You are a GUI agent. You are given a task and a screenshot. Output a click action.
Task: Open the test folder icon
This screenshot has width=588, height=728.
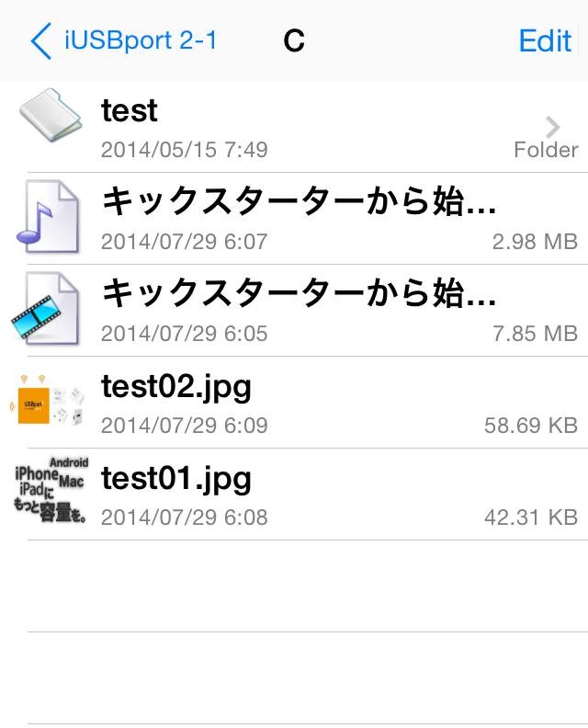[51, 115]
